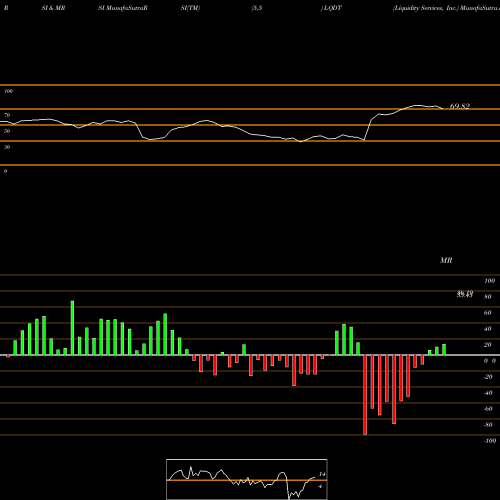Viewport: 500px width, 500px height.
Task: Click the 14 label in mini chart
Action: point(322,474)
